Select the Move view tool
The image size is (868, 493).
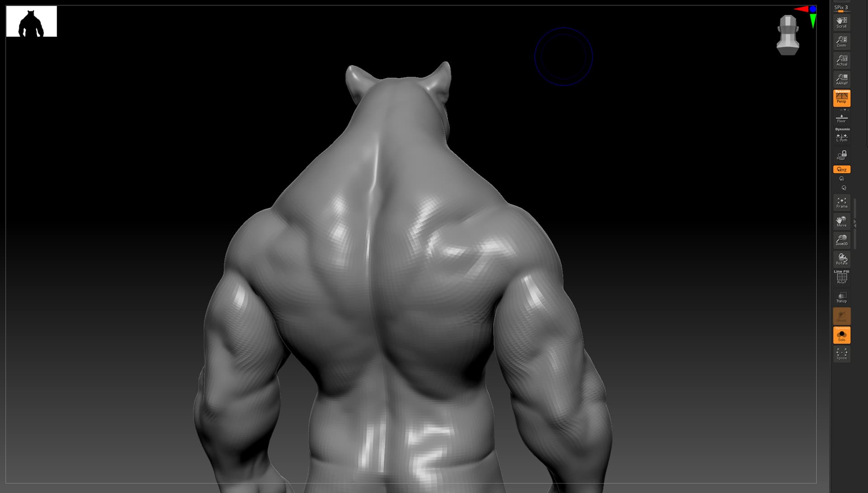tap(841, 222)
